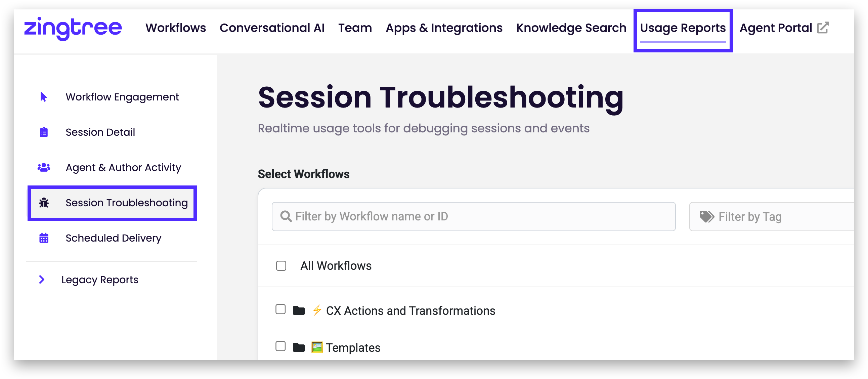Viewport: 868px width, 379px height.
Task: Click the Session Troubleshooting bug icon
Action: [x=44, y=203]
